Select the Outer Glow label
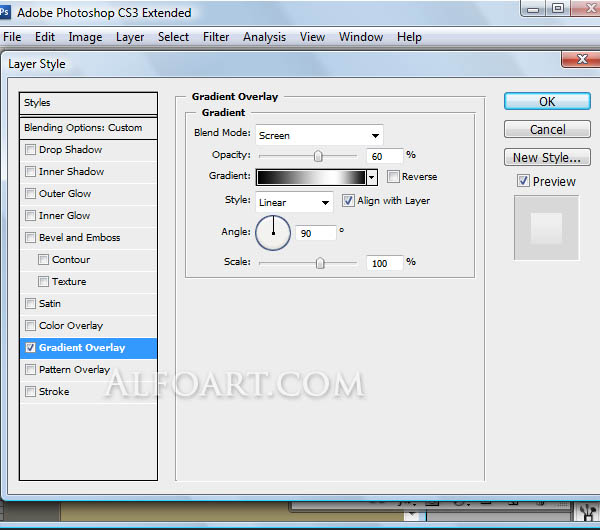The width and height of the screenshot is (600, 530). coord(65,193)
